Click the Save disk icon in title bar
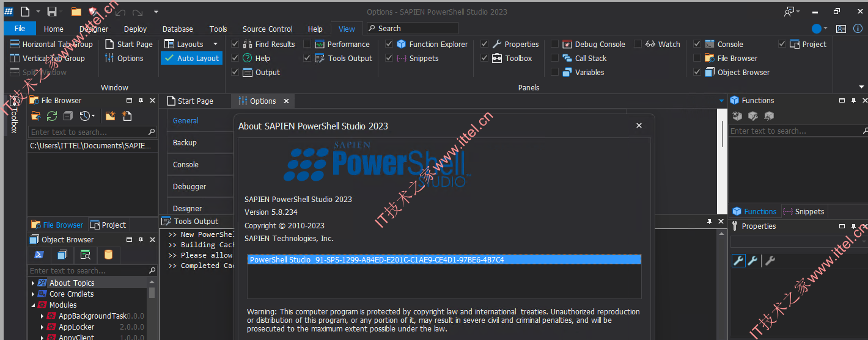The height and width of the screenshot is (340, 868). pos(52,12)
